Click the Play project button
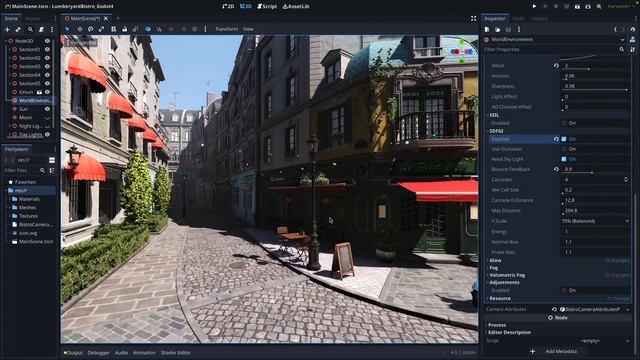Screen dimensions: 640x360 [x=534, y=7]
